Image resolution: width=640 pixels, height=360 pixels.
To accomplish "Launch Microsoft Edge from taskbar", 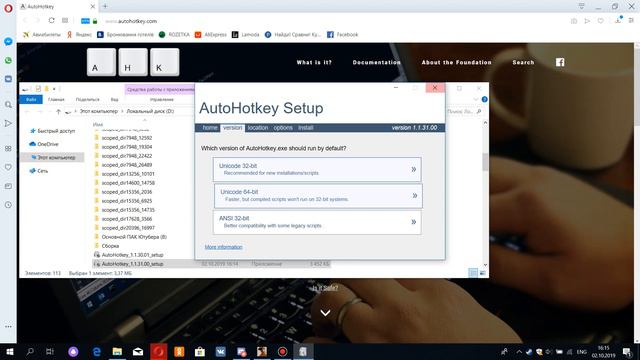I will click(x=97, y=351).
